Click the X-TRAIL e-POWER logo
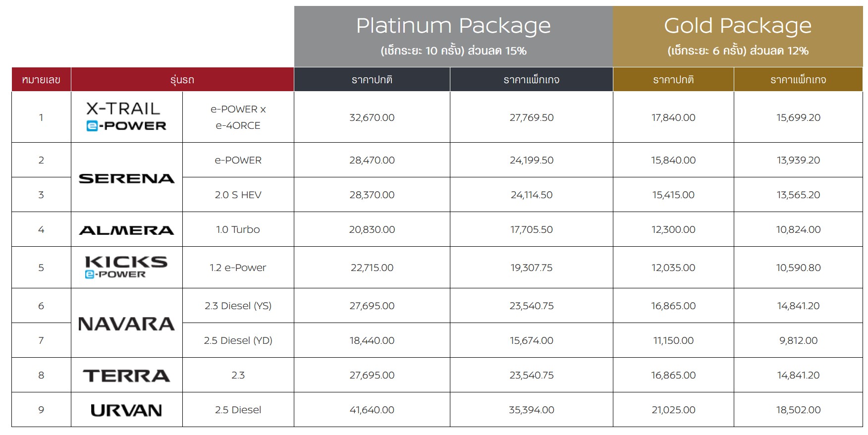Viewport: 868px width, 435px height. point(126,117)
